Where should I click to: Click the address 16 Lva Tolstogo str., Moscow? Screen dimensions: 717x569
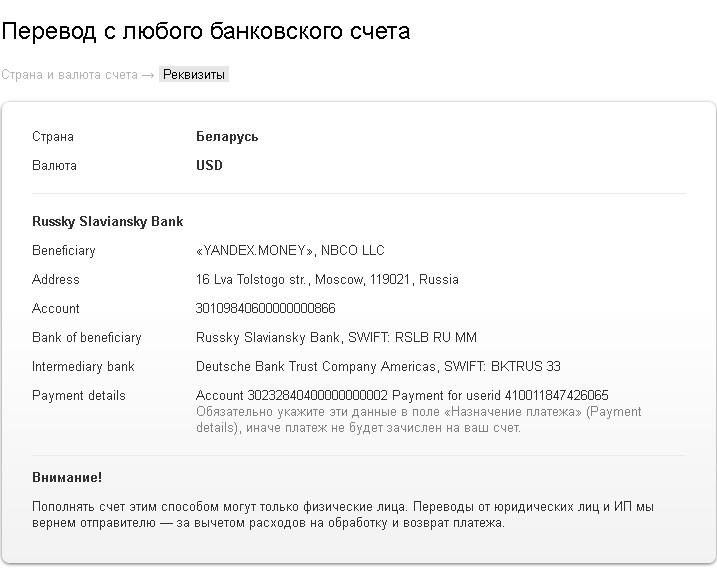point(327,280)
